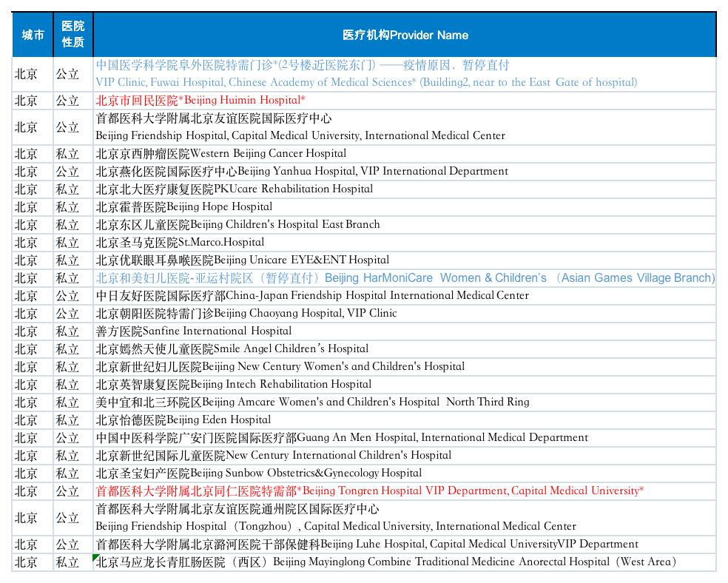Select 北京 cell in the Beijing Hope Hospital row
Viewport: 728px width, 583px height.
pos(33,207)
